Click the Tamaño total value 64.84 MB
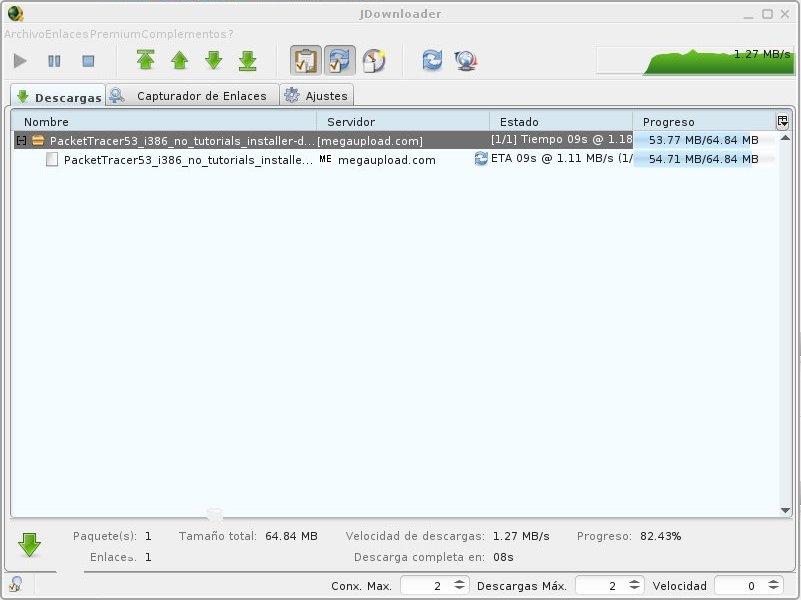Screen dimensions: 801x600 click(291, 536)
